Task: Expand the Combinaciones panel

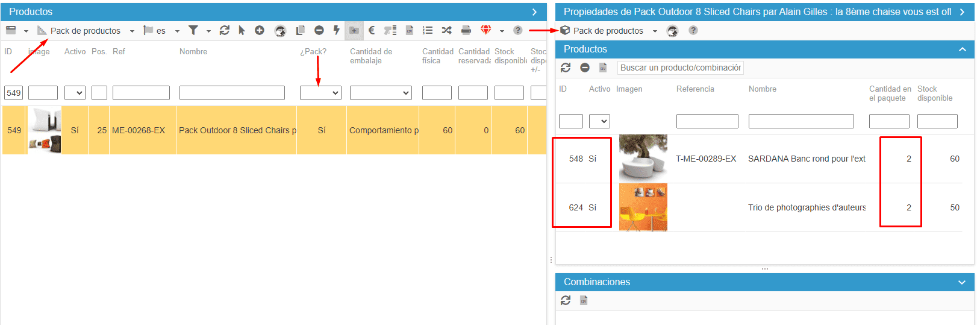Action: click(962, 282)
